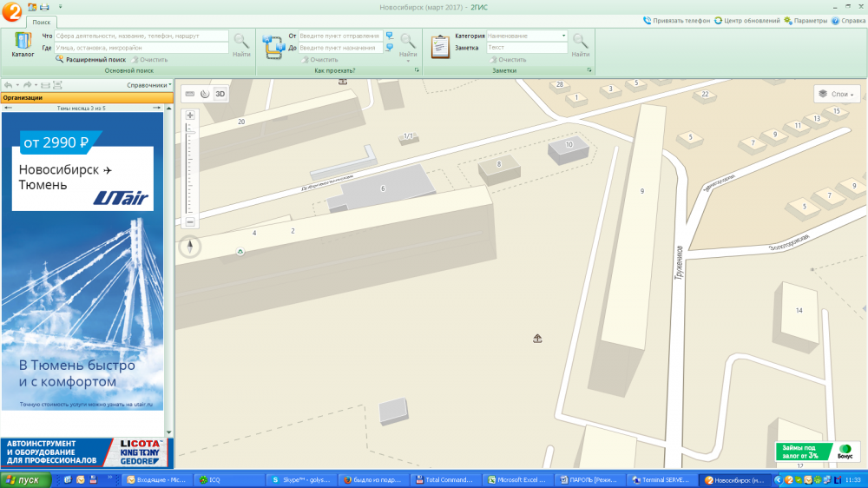The height and width of the screenshot is (488, 868).
Task: Click the notes clipboard icon
Action: (440, 47)
